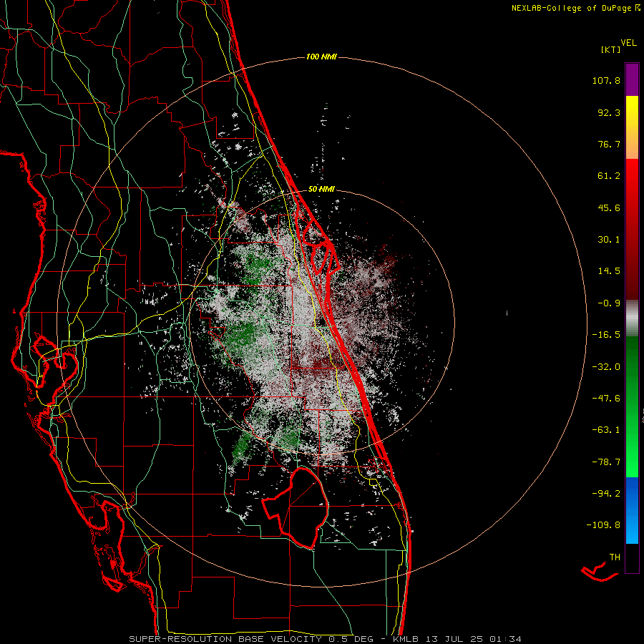Viewport: 644px width, 644px height.
Task: Click the 100 NMI range ring label
Action: tap(321, 57)
